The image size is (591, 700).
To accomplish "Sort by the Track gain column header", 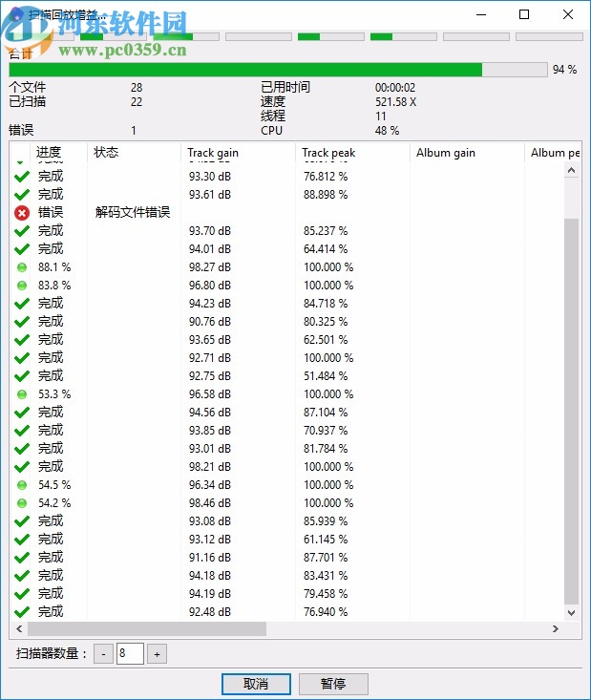I will [x=238, y=152].
